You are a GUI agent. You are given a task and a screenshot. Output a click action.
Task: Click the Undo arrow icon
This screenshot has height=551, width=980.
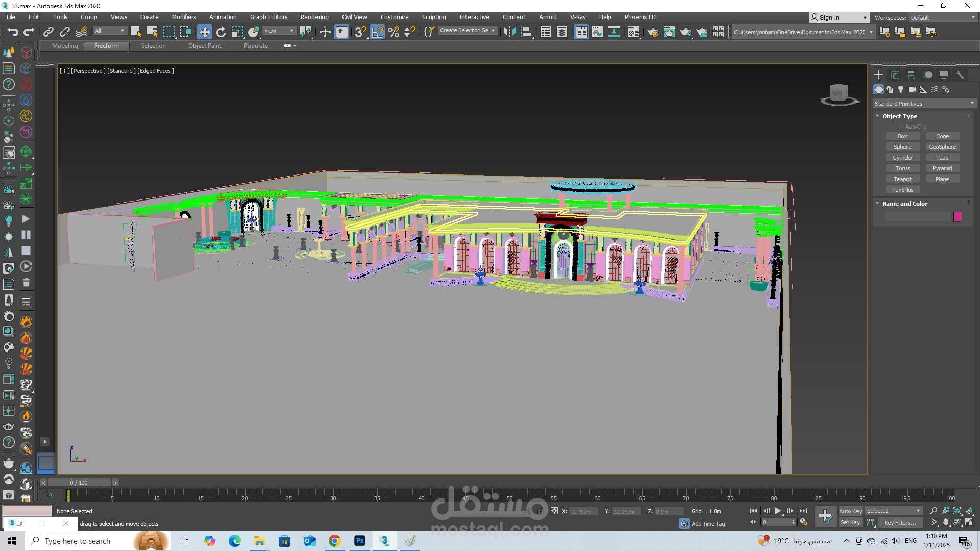coord(12,32)
